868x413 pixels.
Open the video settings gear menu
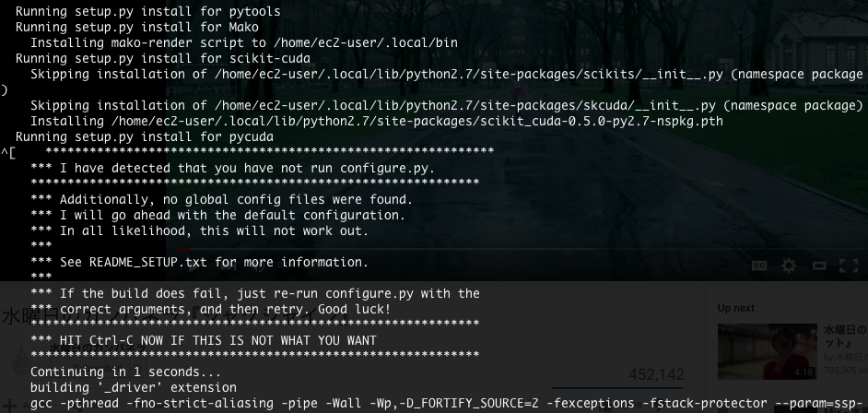(788, 265)
